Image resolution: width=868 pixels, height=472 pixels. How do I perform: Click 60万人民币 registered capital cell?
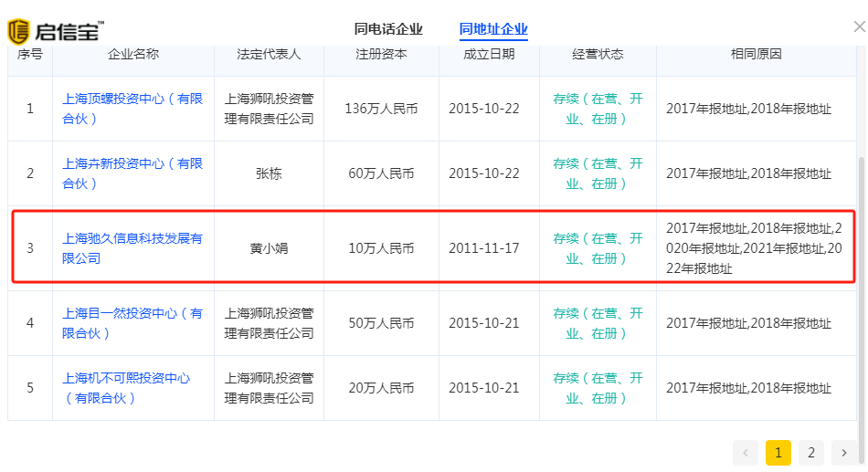[x=381, y=173]
